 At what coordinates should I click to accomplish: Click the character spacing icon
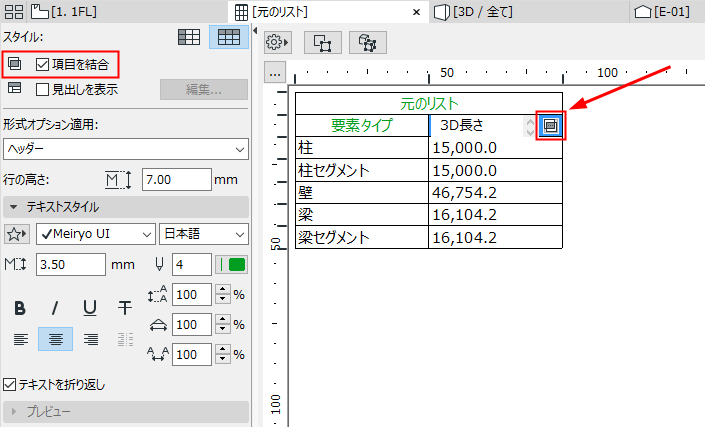point(158,354)
